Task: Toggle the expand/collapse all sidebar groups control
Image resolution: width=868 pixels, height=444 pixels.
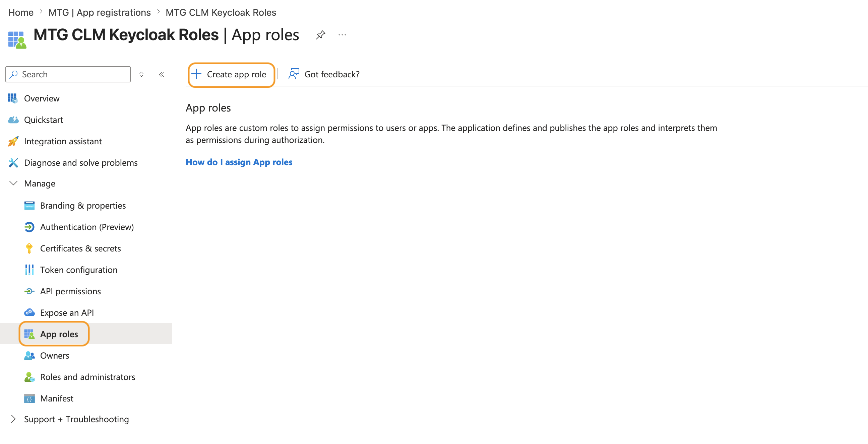Action: 141,74
